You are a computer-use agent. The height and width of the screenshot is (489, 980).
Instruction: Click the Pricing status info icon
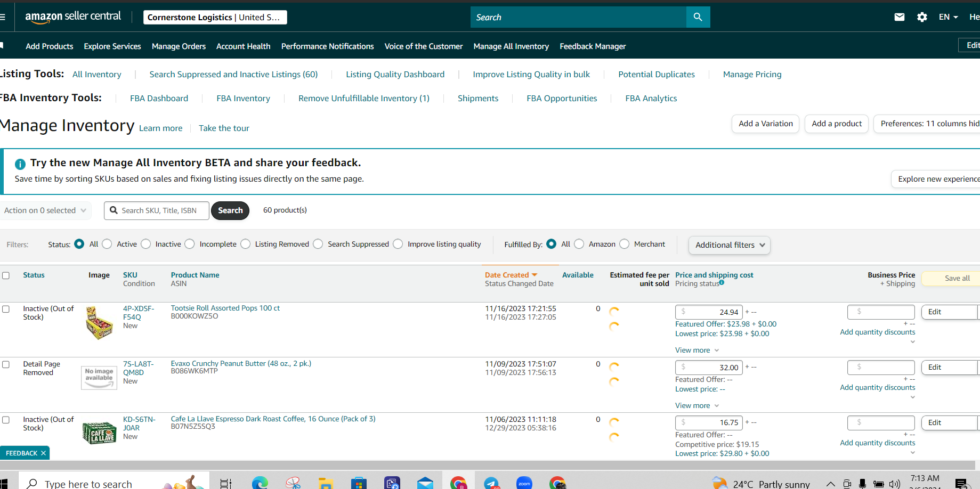[x=722, y=282]
